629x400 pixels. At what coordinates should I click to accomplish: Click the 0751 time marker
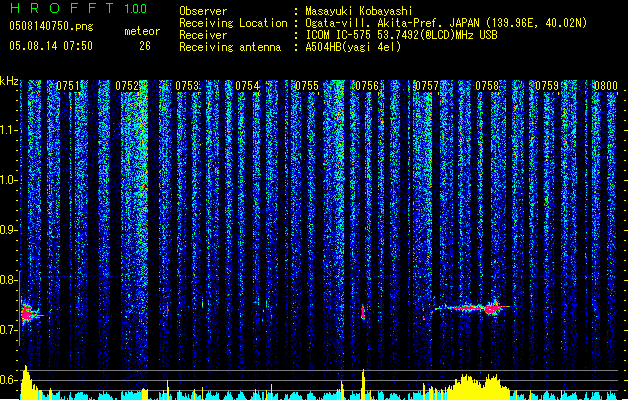coord(68,86)
